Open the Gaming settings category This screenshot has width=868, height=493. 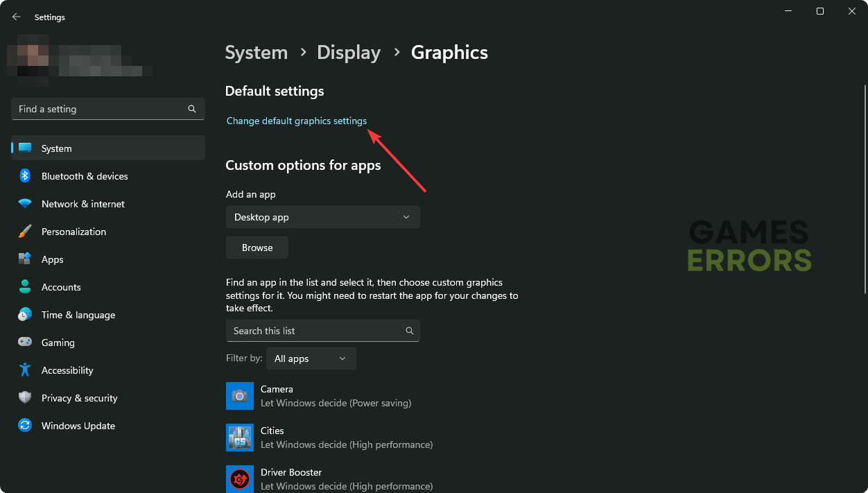pos(58,343)
